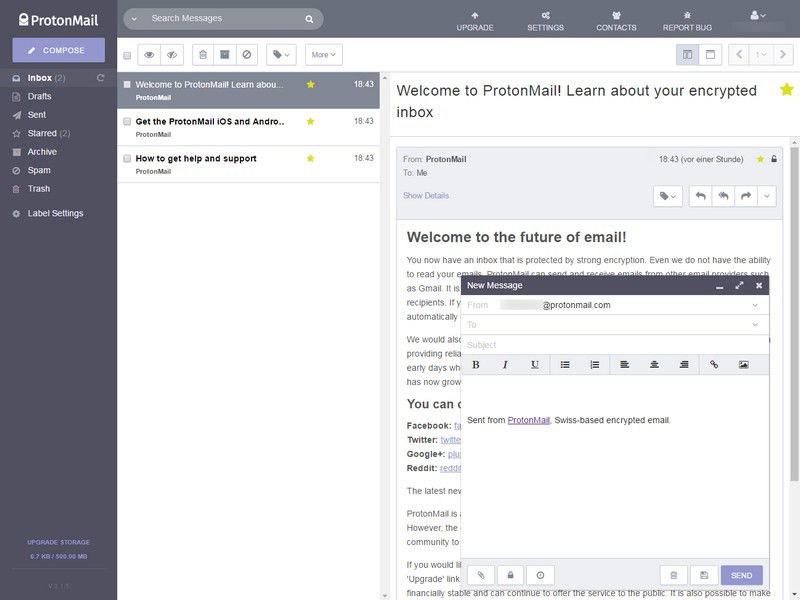Expand the To field chevron in composer
This screenshot has width=800, height=600.
point(755,324)
